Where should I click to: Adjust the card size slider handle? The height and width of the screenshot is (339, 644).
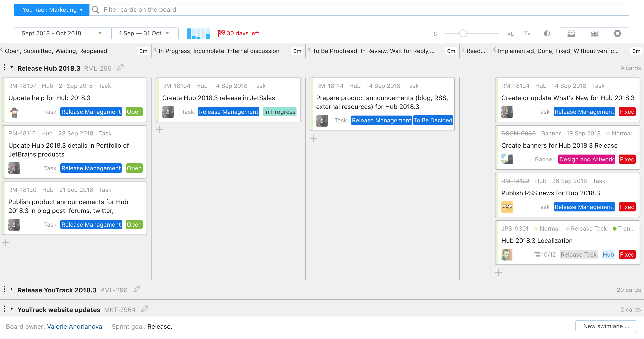463,33
